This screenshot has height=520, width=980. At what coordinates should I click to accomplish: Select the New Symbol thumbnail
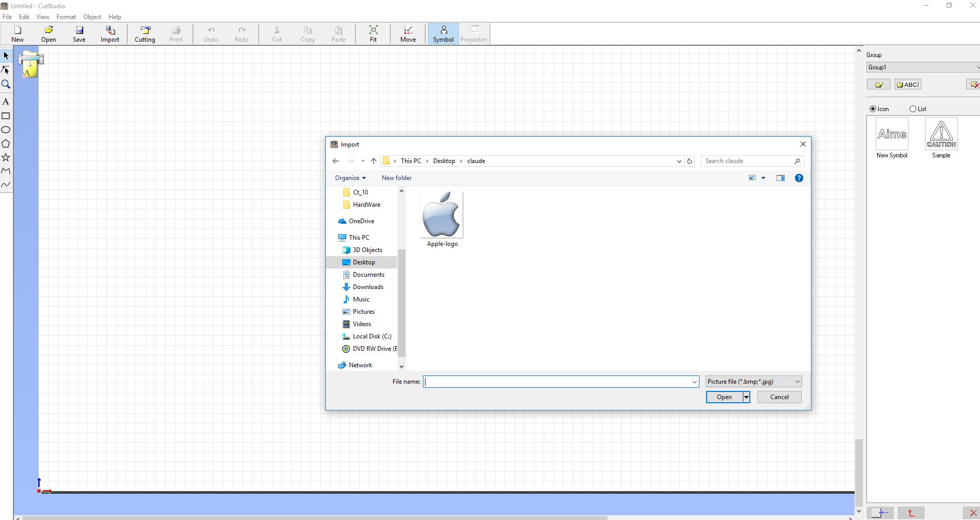(892, 138)
